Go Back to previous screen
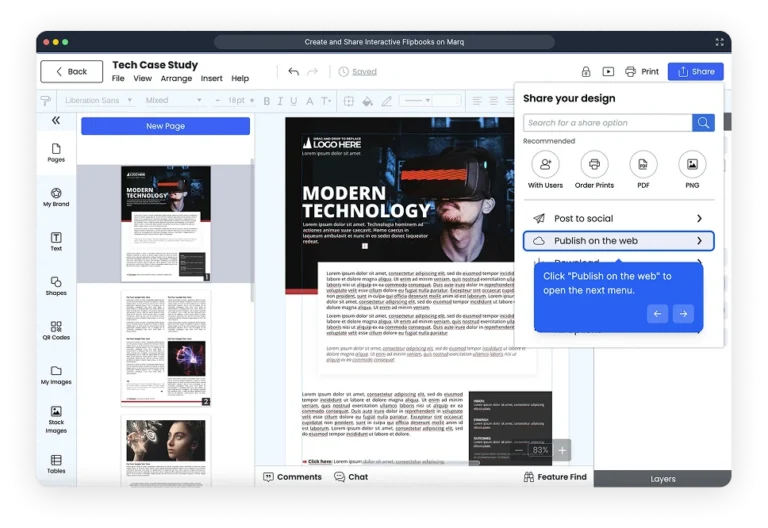Viewport: 768px width, 528px height. pyautogui.click(x=72, y=72)
